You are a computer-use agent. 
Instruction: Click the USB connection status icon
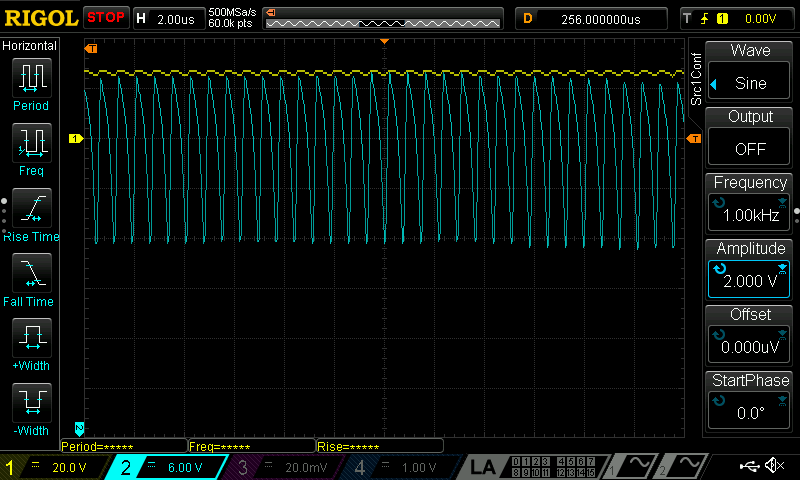(749, 465)
